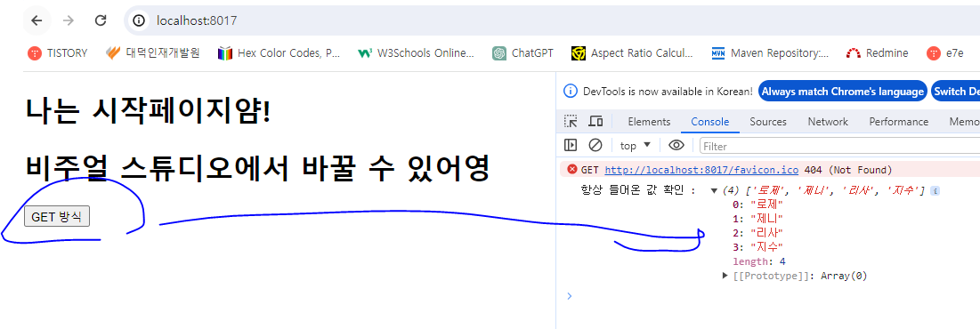Toggle the console sidebar icon
The width and height of the screenshot is (980, 329).
click(570, 146)
